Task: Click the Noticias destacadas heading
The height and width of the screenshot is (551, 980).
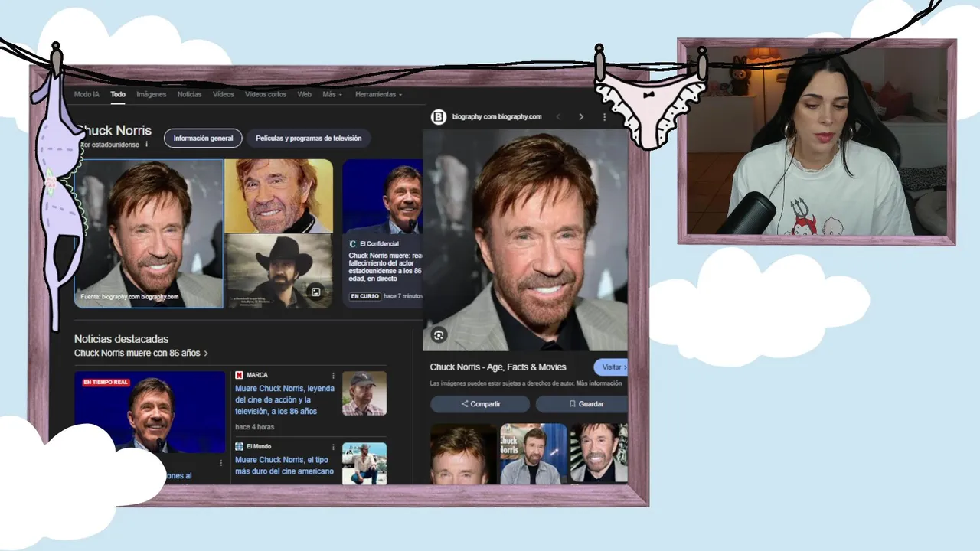Action: [121, 339]
